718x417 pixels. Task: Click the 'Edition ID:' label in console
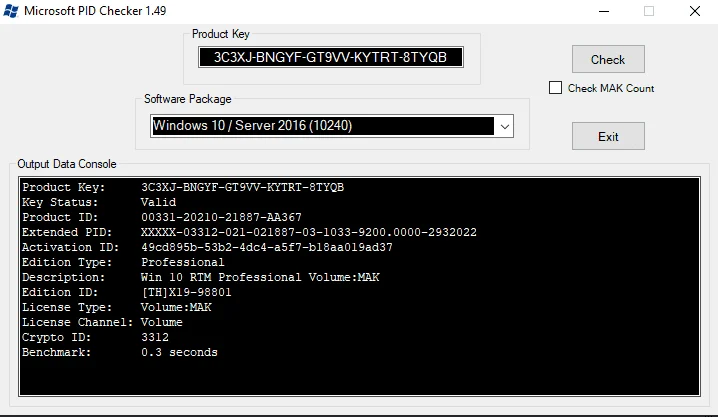click(x=60, y=292)
